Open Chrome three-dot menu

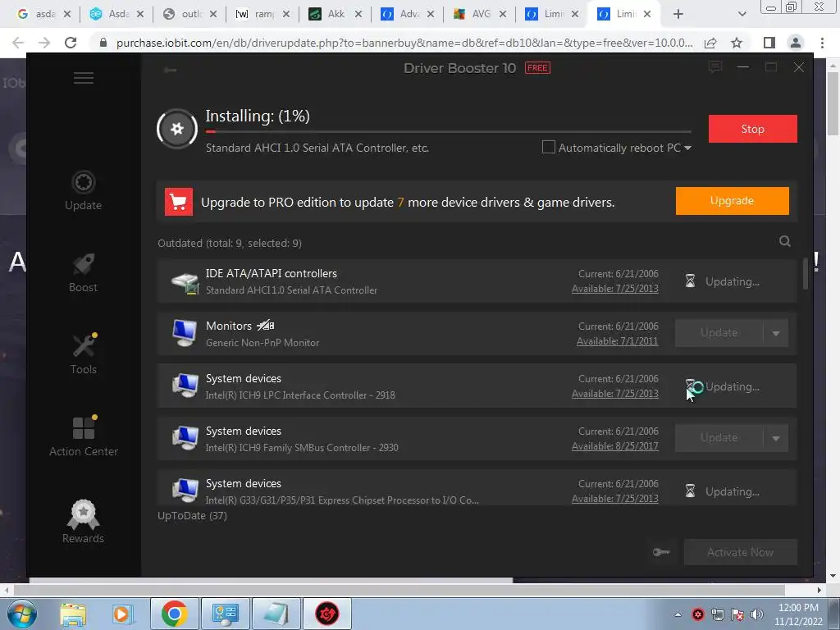tap(822, 43)
